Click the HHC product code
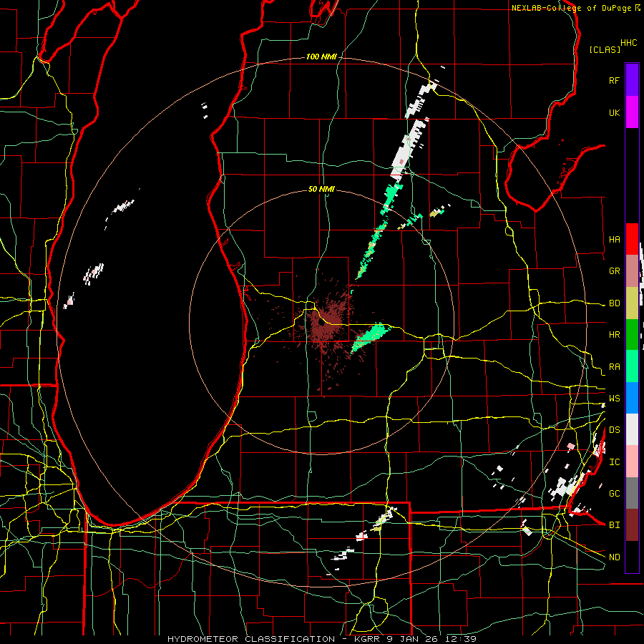 (629, 43)
